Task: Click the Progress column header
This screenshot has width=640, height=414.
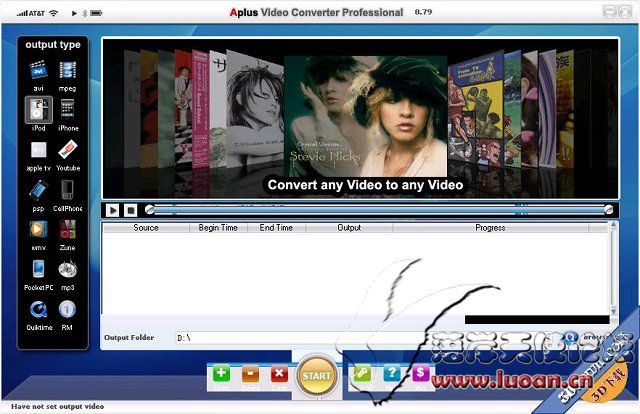Action: pos(490,228)
